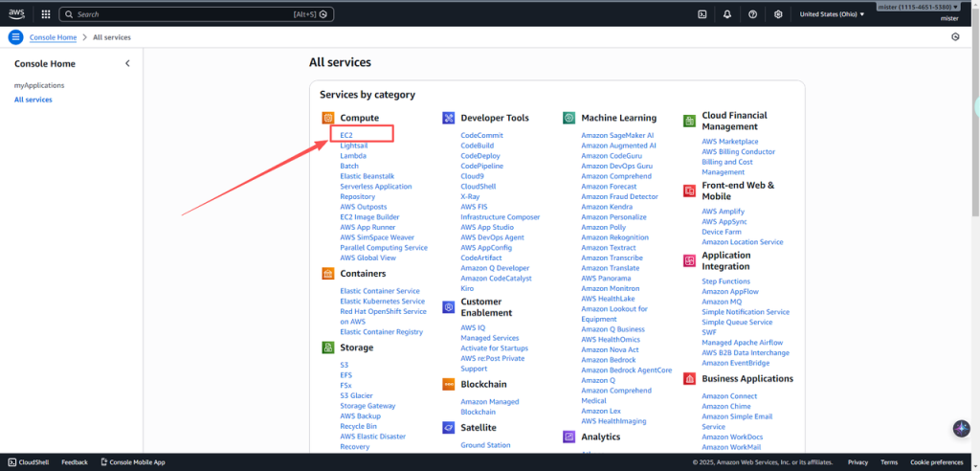Open the Lambda service link

[353, 156]
